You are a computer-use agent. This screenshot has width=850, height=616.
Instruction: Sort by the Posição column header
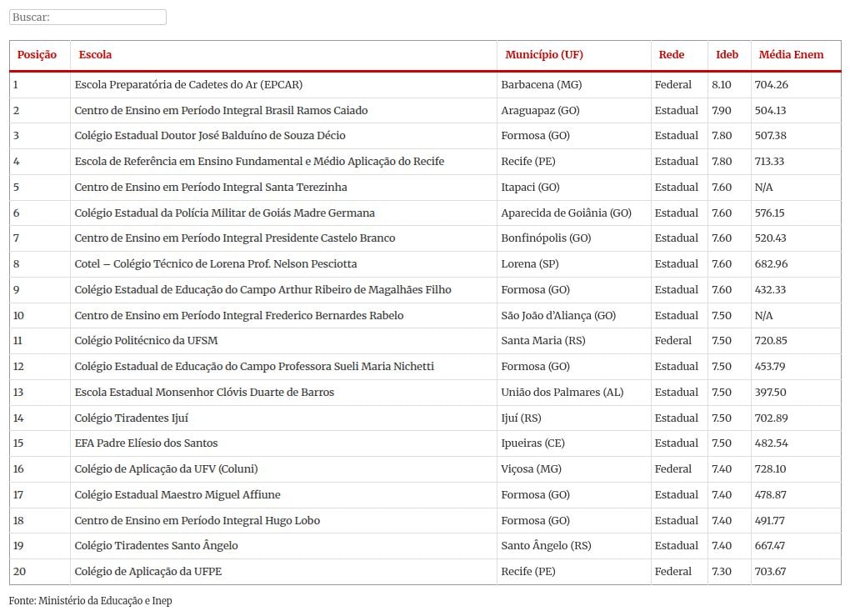coord(37,54)
